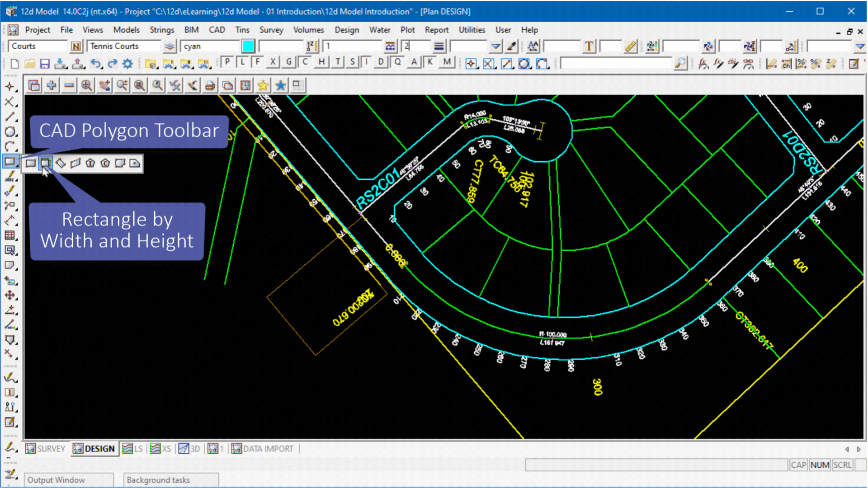Open the Tennis Courts model layers dropdown
Image resolution: width=868 pixels, height=488 pixels.
click(169, 46)
